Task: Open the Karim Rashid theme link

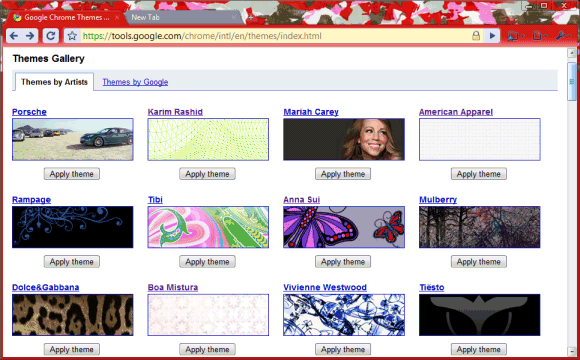Action: pyautogui.click(x=175, y=112)
